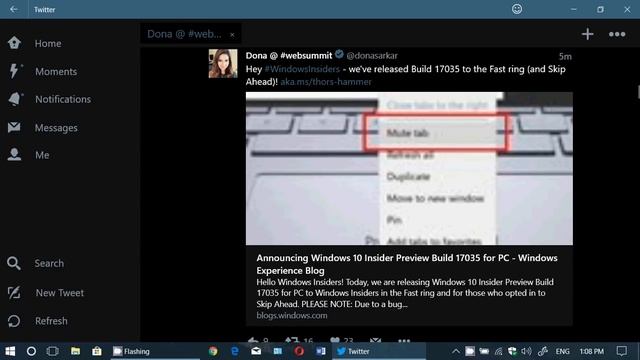640x360 pixels.
Task: Click the Home label in sidebar
Action: (x=48, y=43)
